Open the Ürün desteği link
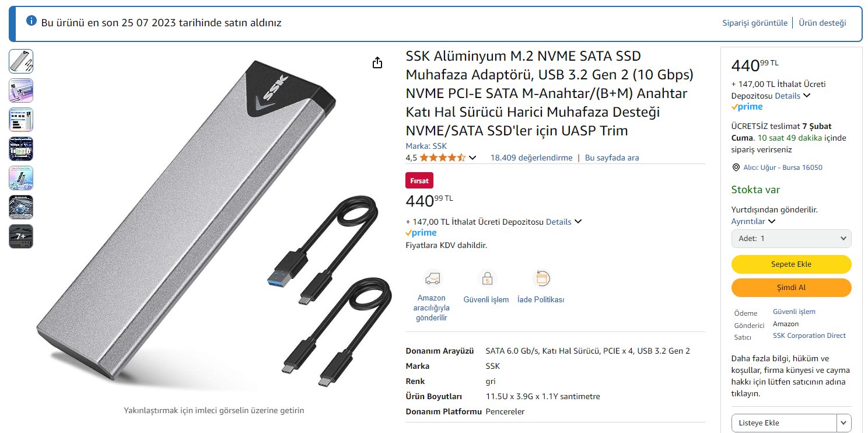 (822, 23)
